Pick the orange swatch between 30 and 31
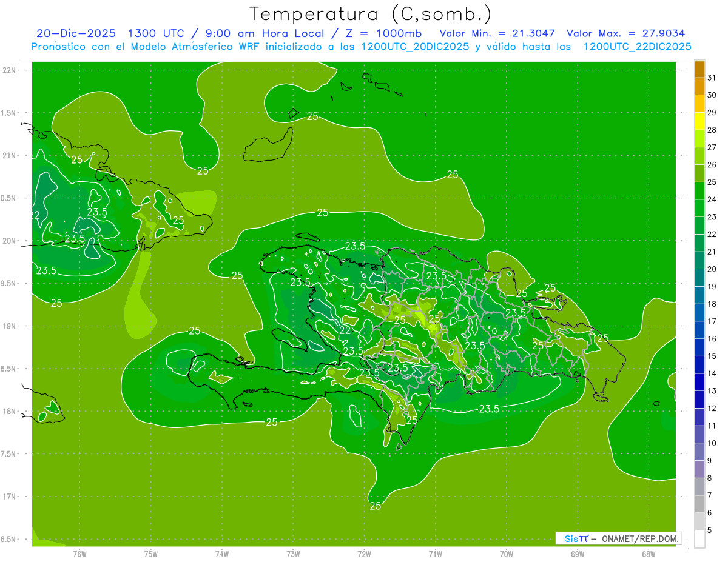 (699, 87)
